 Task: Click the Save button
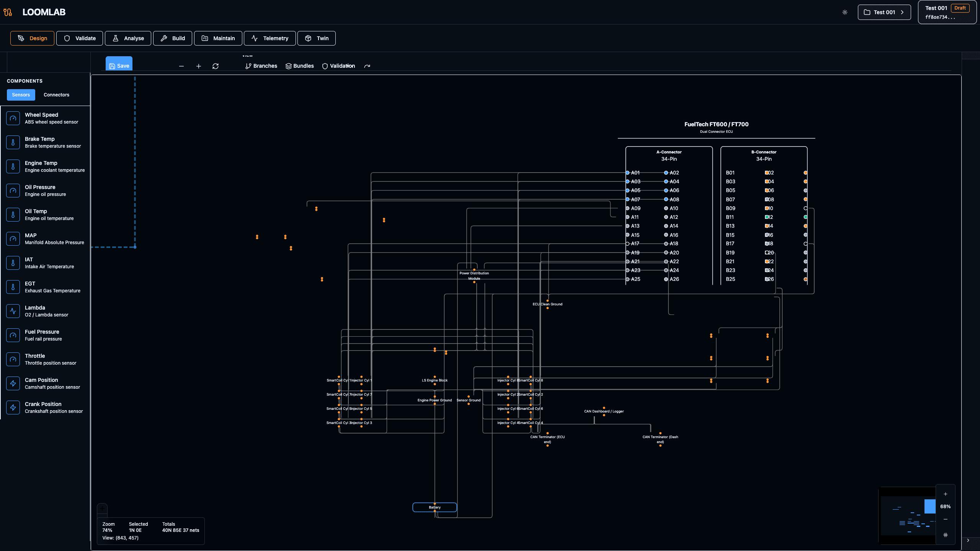[x=119, y=65]
